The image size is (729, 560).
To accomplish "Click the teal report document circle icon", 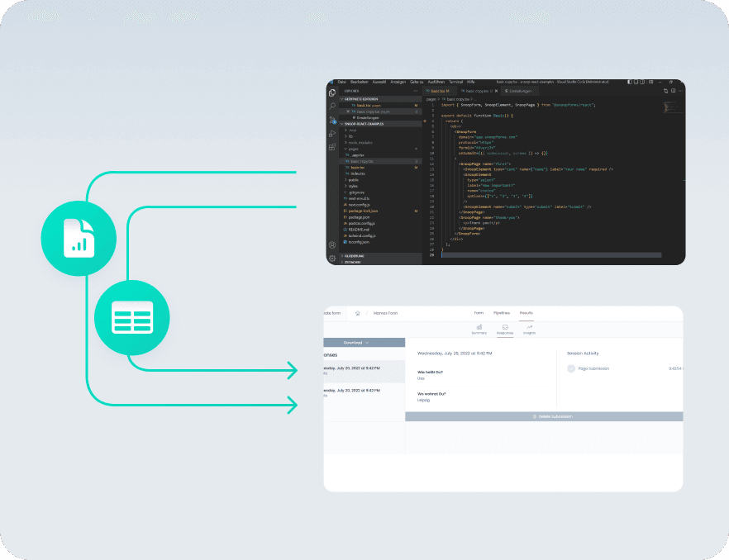I will click(79, 238).
